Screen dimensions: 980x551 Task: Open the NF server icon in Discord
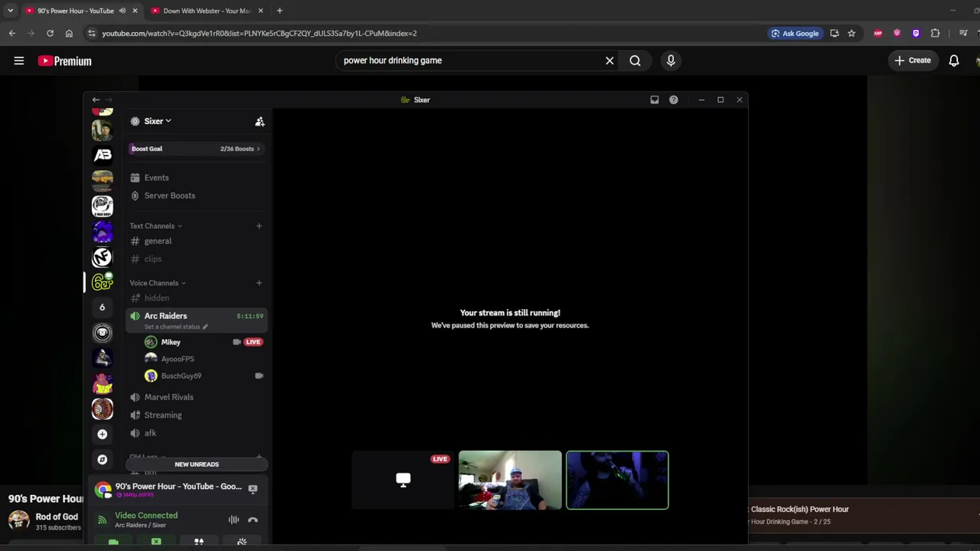102,257
